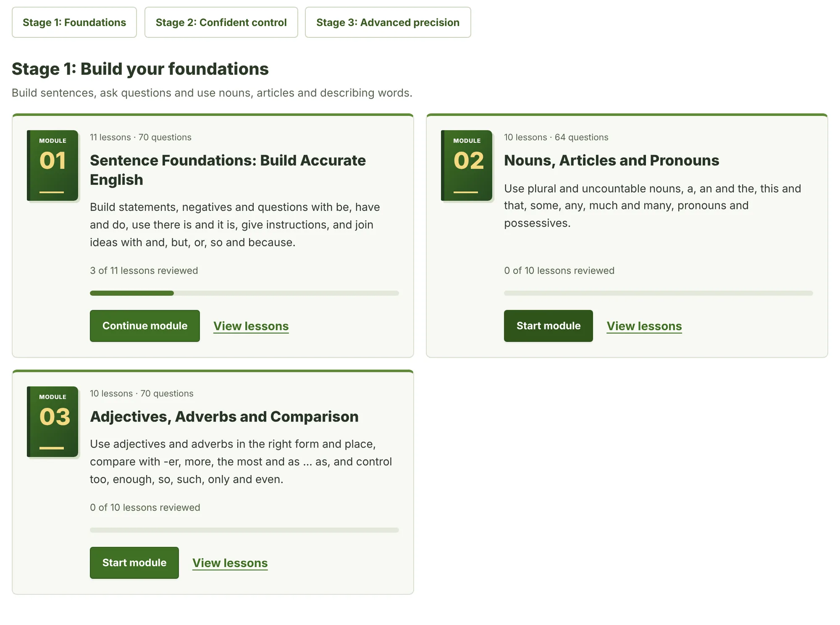
Task: Open the Module 02 book icon
Action: coord(467,165)
